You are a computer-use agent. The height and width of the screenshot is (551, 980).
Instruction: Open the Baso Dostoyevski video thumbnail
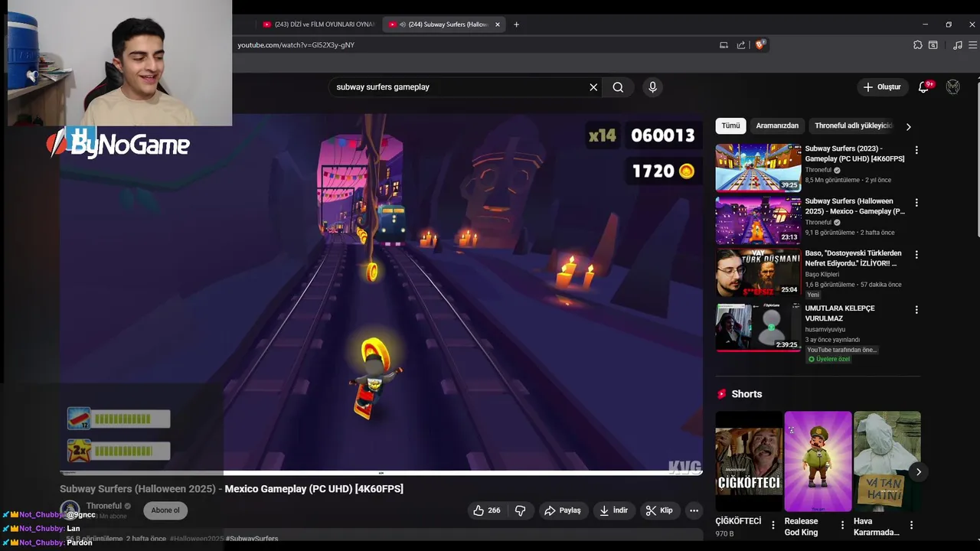pyautogui.click(x=758, y=272)
